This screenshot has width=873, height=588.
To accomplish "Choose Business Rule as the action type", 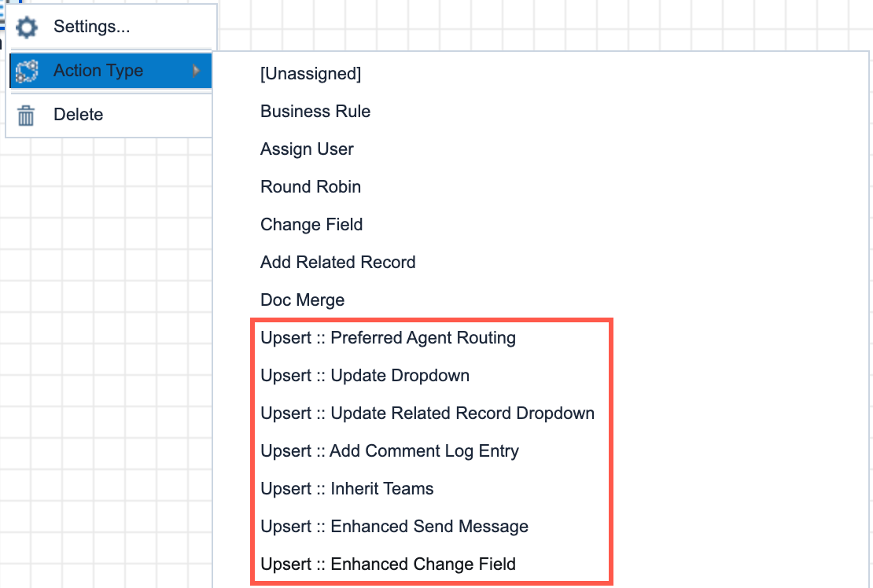I will click(315, 111).
